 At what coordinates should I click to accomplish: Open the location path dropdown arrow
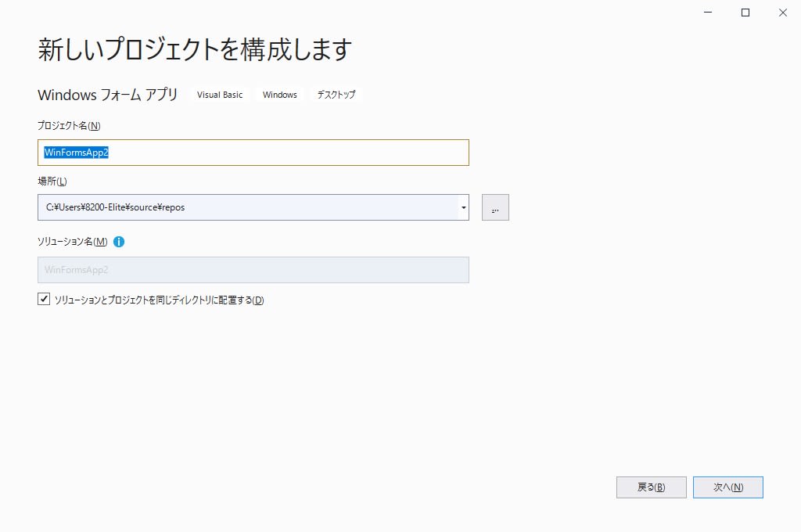pos(463,207)
